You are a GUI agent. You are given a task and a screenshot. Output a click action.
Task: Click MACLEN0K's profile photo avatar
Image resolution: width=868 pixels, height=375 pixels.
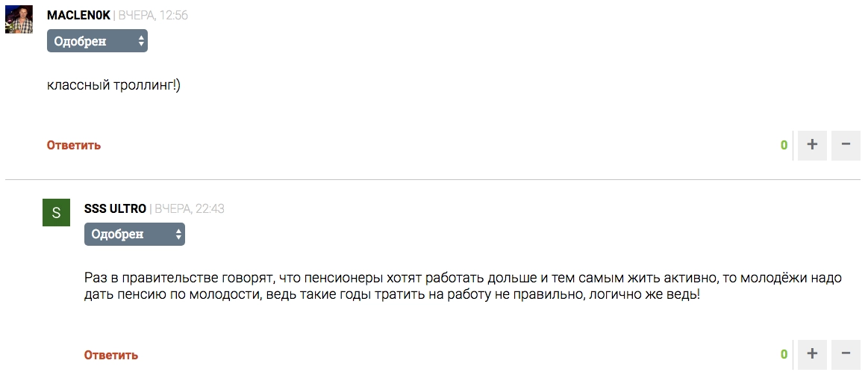19,20
